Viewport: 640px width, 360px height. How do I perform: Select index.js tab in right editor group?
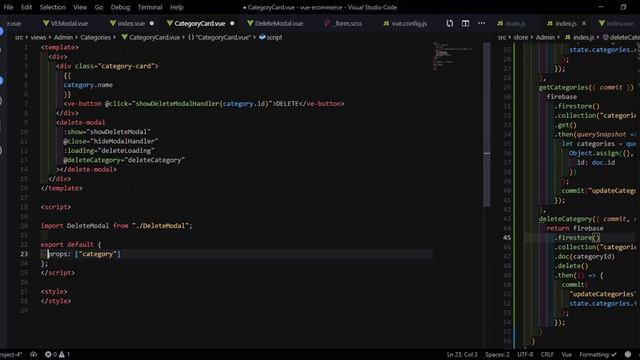[566, 24]
